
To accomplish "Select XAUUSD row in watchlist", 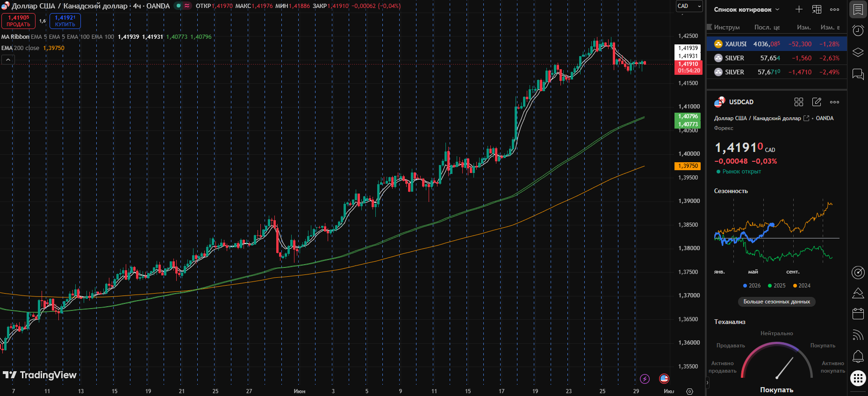I will (x=776, y=44).
